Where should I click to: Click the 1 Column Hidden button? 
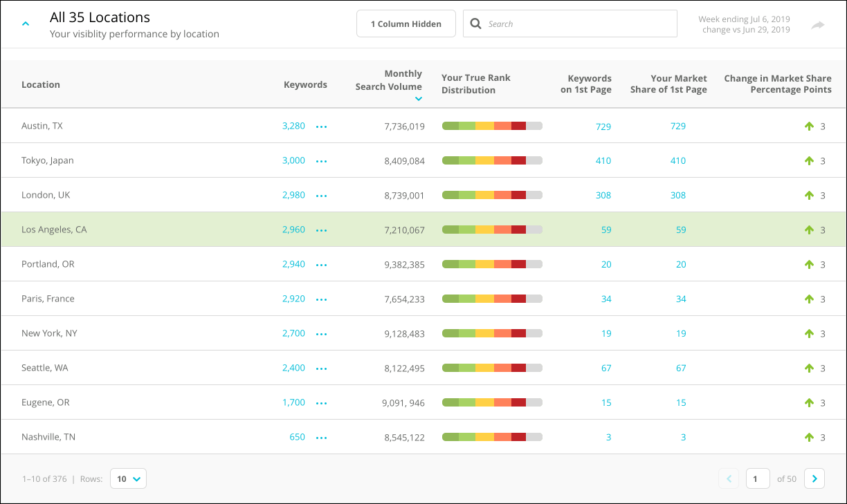pyautogui.click(x=406, y=24)
